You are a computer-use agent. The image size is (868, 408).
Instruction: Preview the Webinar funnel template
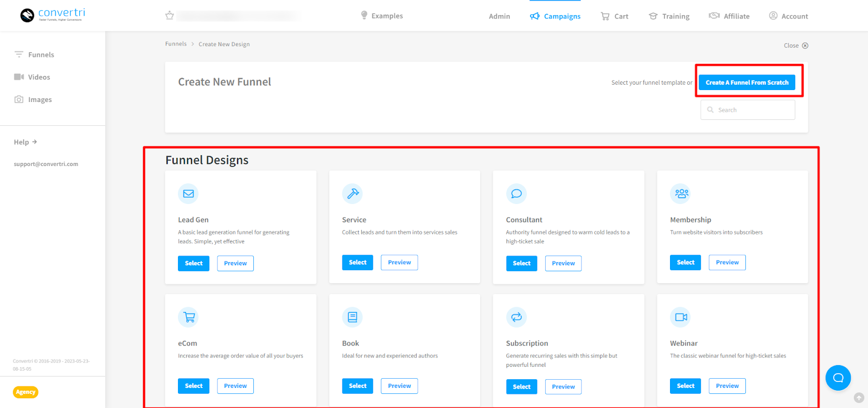(727, 386)
